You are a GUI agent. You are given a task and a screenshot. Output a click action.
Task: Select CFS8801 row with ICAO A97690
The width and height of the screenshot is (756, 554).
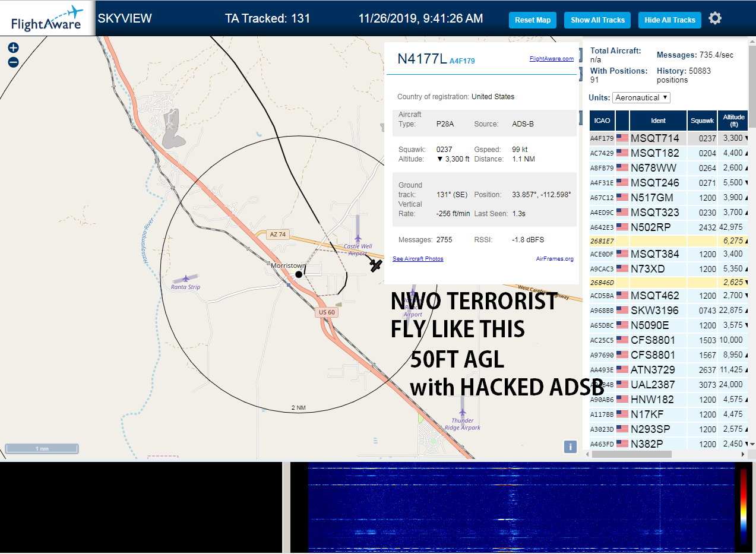point(669,355)
